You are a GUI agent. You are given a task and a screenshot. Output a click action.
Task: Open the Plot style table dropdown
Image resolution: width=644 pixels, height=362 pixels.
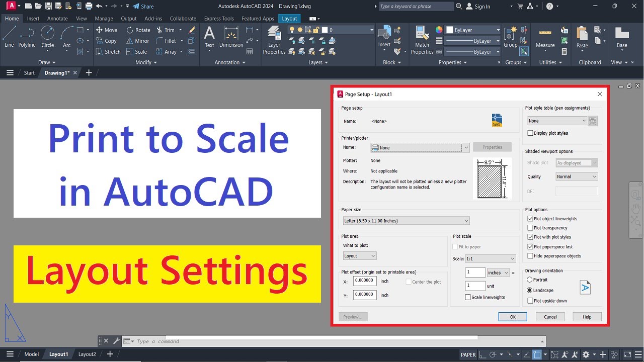[557, 121]
